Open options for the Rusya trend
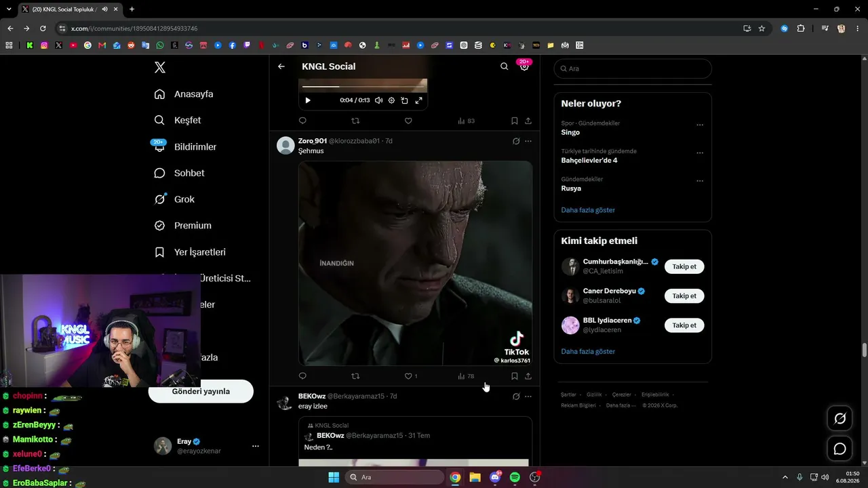 click(700, 181)
